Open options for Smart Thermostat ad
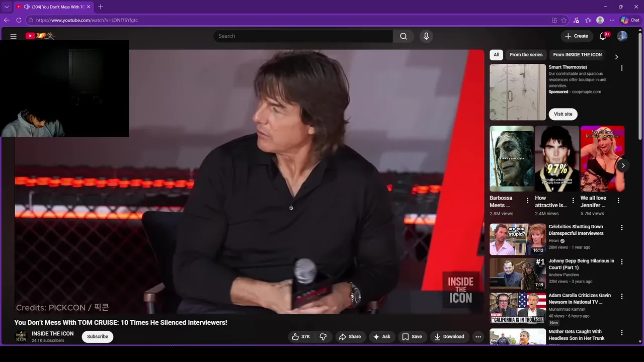Viewport: 644px width, 362px height. (x=621, y=68)
